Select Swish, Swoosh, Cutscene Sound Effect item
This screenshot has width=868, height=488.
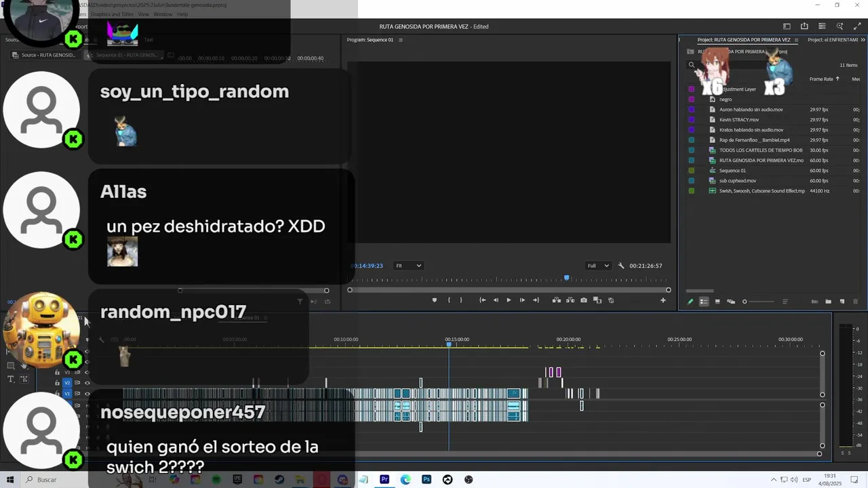click(762, 191)
